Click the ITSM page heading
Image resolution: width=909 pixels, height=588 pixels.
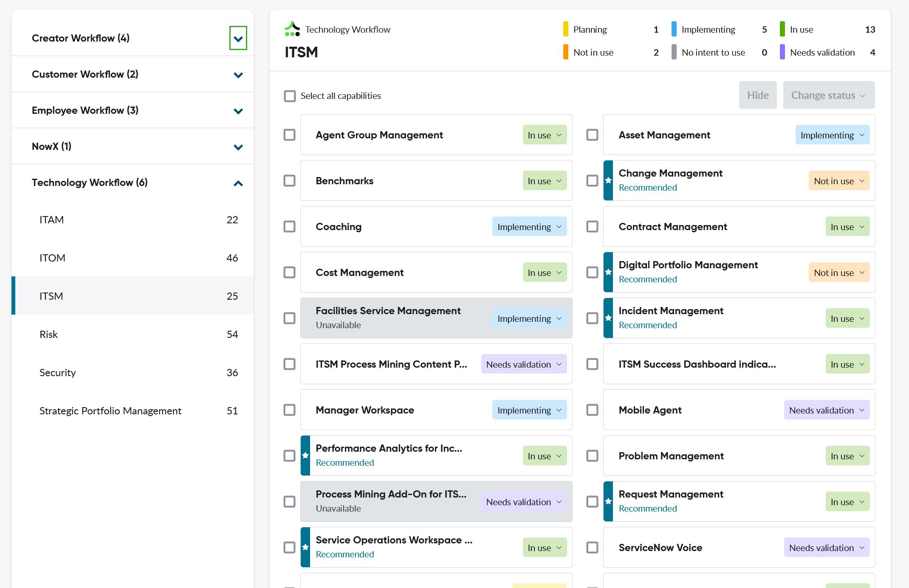(301, 52)
